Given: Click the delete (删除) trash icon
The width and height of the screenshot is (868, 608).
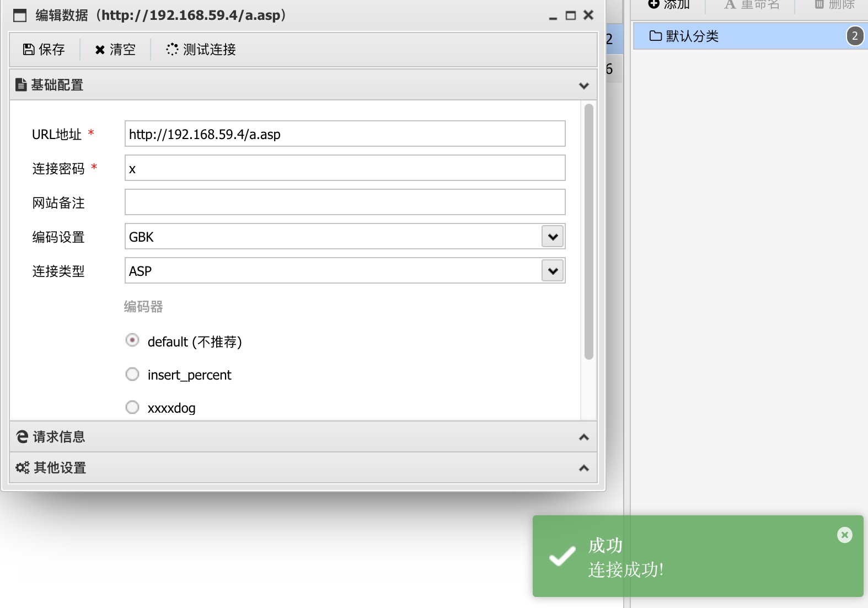Looking at the screenshot, I should 819,4.
